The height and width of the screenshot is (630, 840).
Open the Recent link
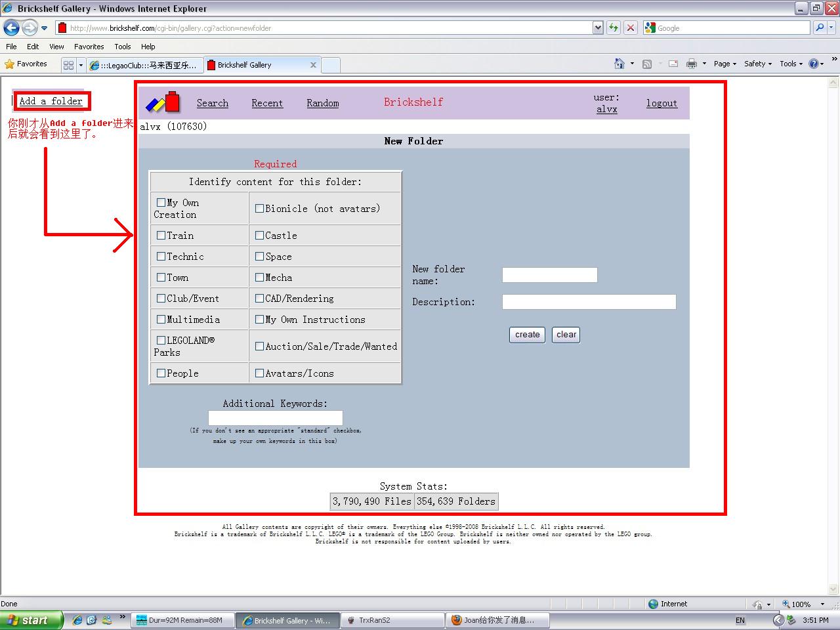click(267, 103)
